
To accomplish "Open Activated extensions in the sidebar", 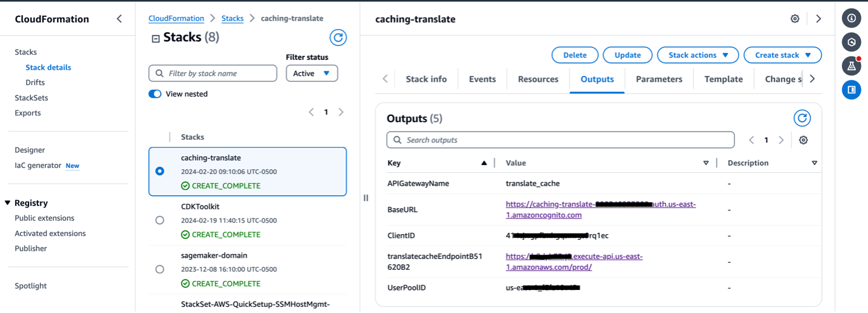I will [50, 234].
